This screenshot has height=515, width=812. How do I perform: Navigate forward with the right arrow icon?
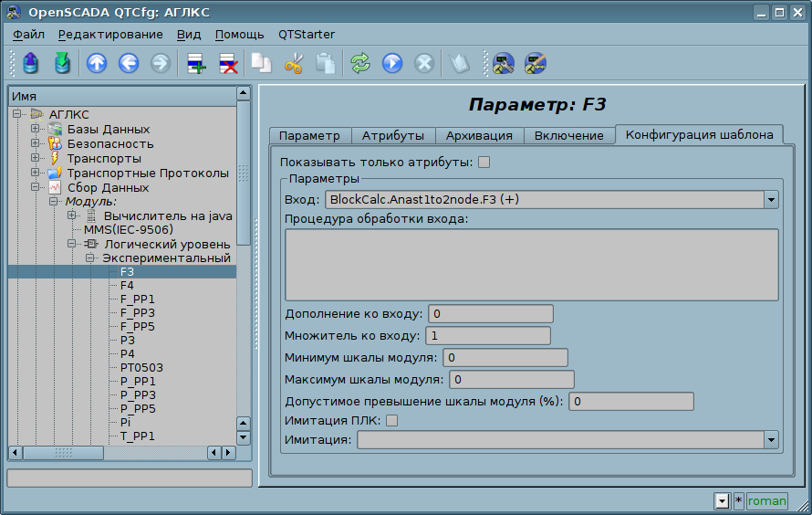click(161, 64)
